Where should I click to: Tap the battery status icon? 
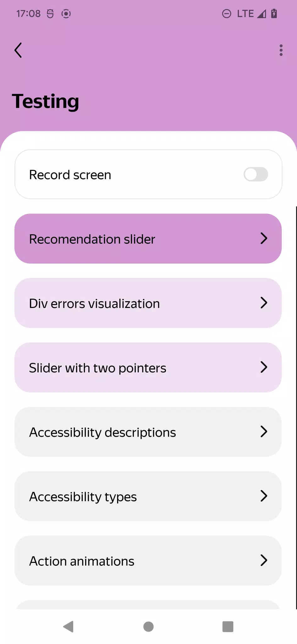pos(274,14)
